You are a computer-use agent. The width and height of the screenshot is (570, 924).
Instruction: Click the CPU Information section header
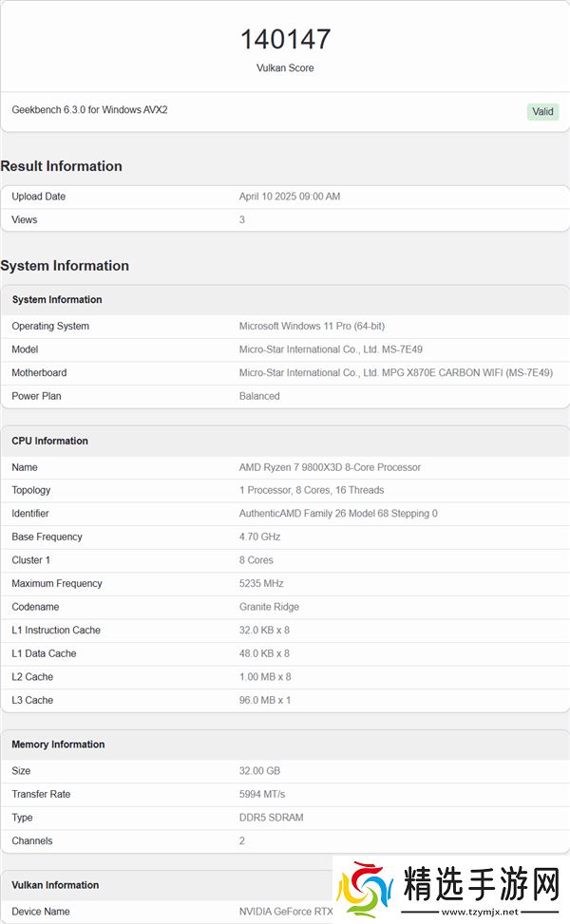pos(49,441)
